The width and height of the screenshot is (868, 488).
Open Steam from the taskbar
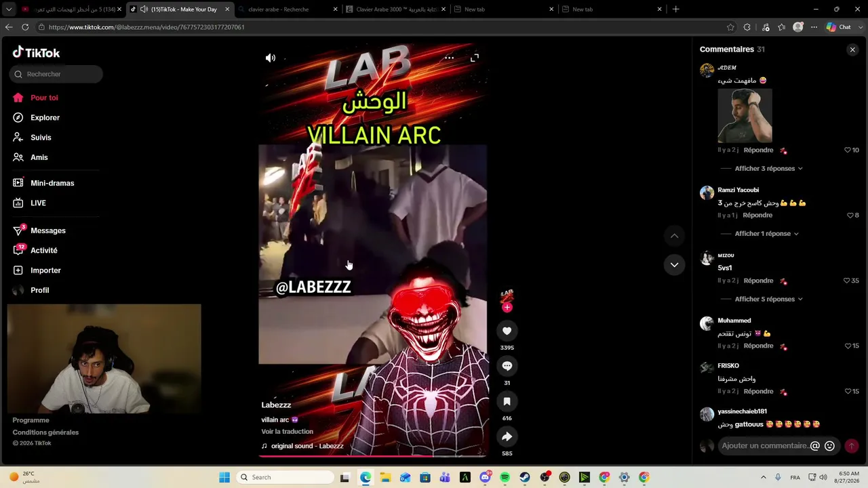point(525,477)
